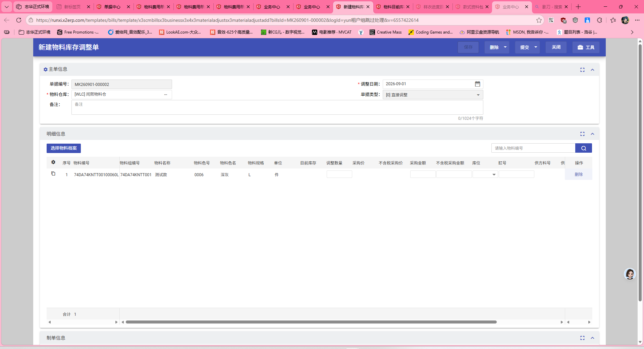This screenshot has height=349, width=644.
Task: Open the column settings gear in the details table
Action: (x=53, y=162)
